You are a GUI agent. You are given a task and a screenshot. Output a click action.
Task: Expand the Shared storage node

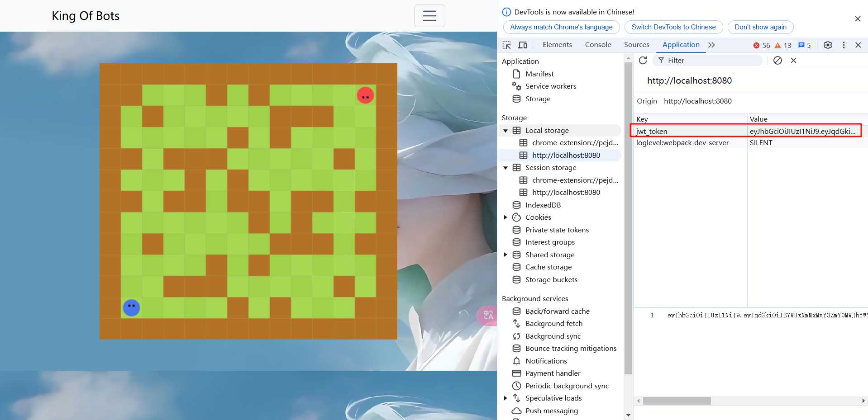coord(506,255)
